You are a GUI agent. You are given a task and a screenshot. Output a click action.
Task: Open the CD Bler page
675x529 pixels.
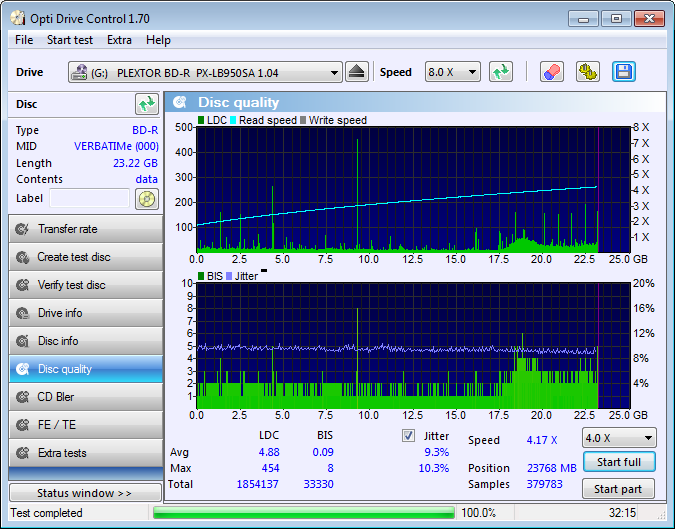(x=86, y=397)
